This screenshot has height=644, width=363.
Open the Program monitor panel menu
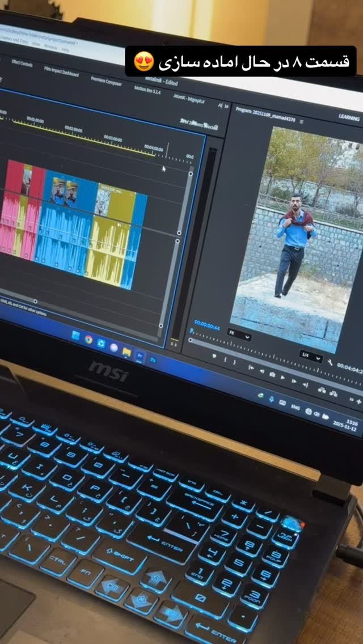tap(301, 121)
